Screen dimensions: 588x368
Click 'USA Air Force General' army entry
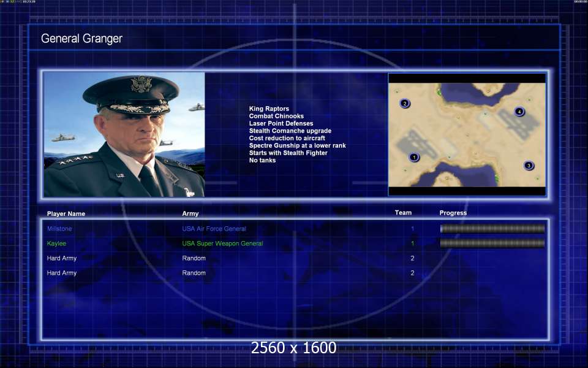point(214,229)
